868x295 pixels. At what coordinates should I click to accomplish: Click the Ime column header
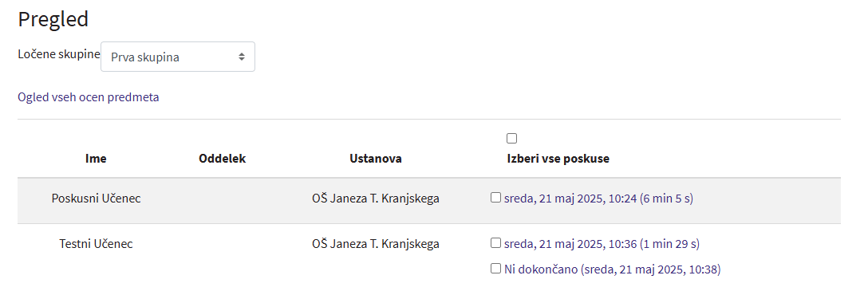[x=96, y=159]
